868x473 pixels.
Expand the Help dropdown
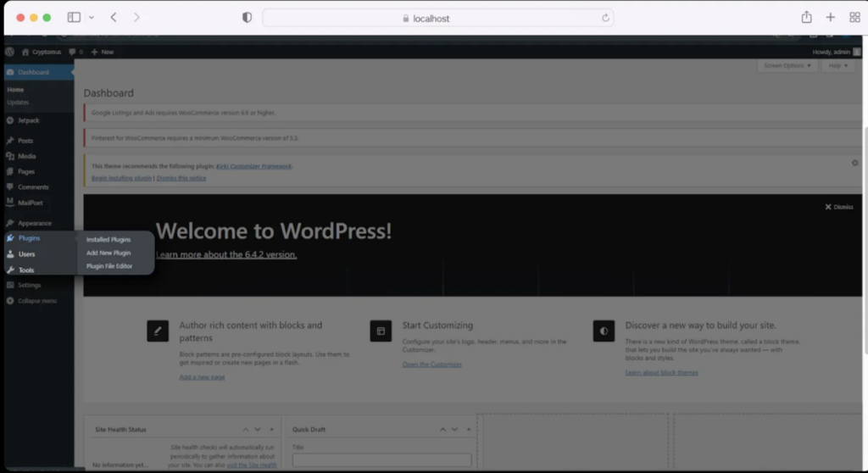pos(838,66)
